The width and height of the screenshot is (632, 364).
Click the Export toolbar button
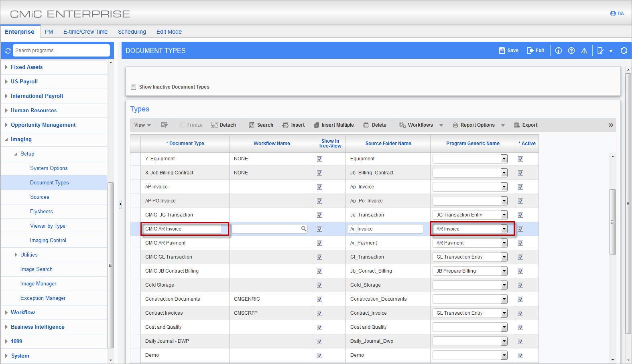526,125
